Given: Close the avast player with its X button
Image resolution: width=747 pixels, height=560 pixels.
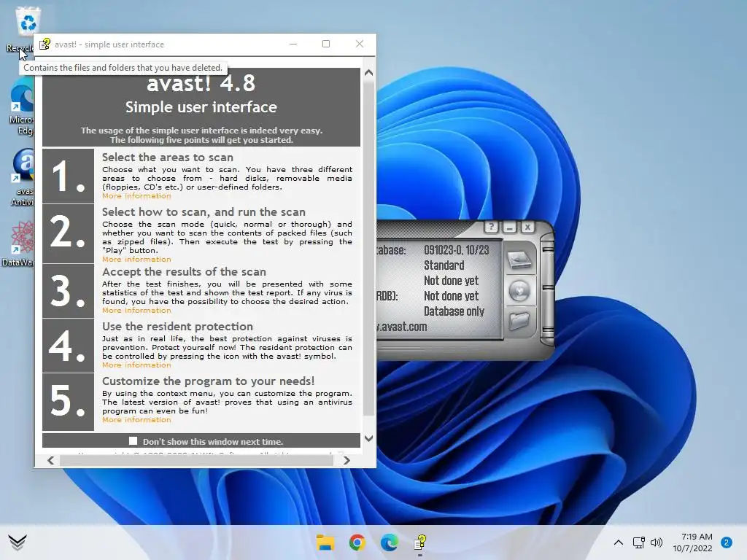Looking at the screenshot, I should (527, 227).
